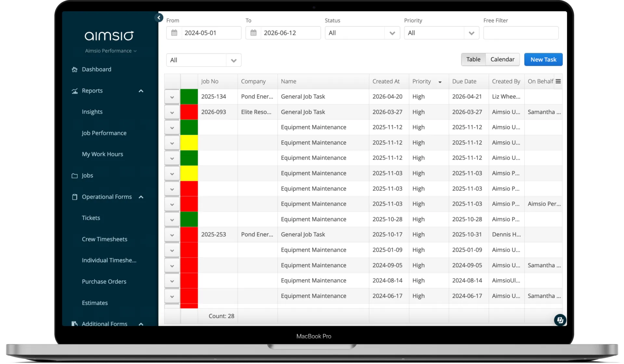Expand the row for job 2026-093

(x=172, y=112)
